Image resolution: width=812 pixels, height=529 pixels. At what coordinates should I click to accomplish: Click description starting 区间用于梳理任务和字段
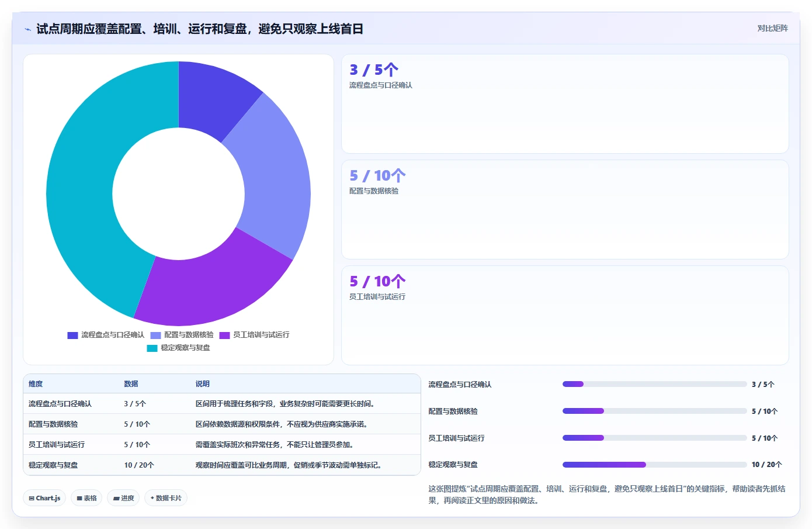[285, 404]
